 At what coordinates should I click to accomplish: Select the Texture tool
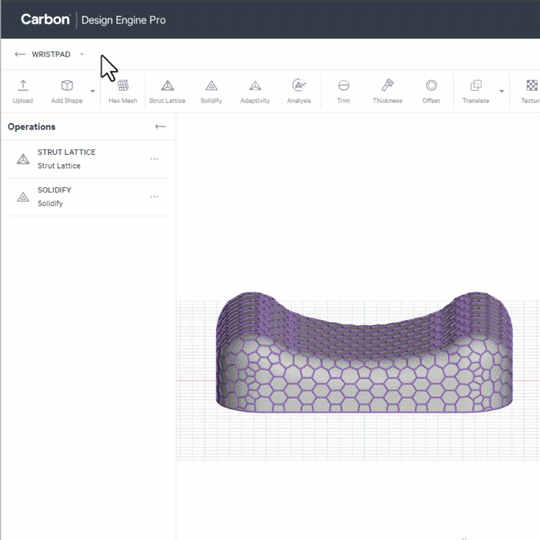(x=530, y=91)
